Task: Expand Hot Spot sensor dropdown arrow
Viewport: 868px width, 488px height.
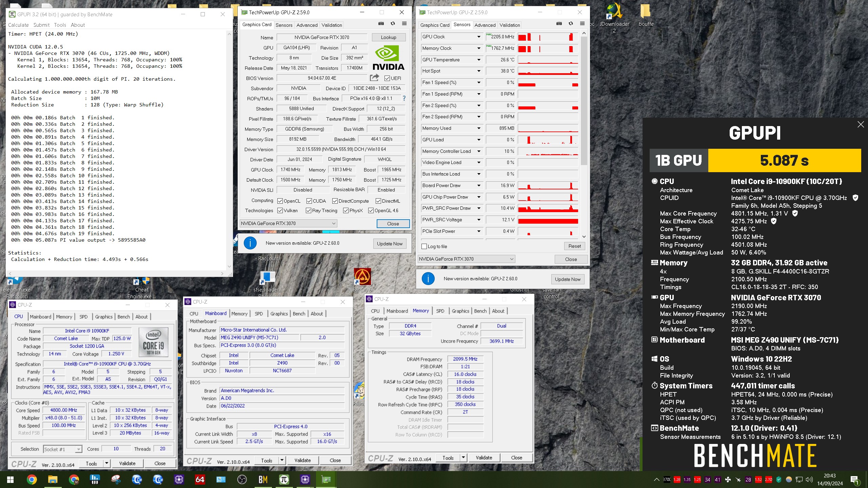Action: point(479,71)
